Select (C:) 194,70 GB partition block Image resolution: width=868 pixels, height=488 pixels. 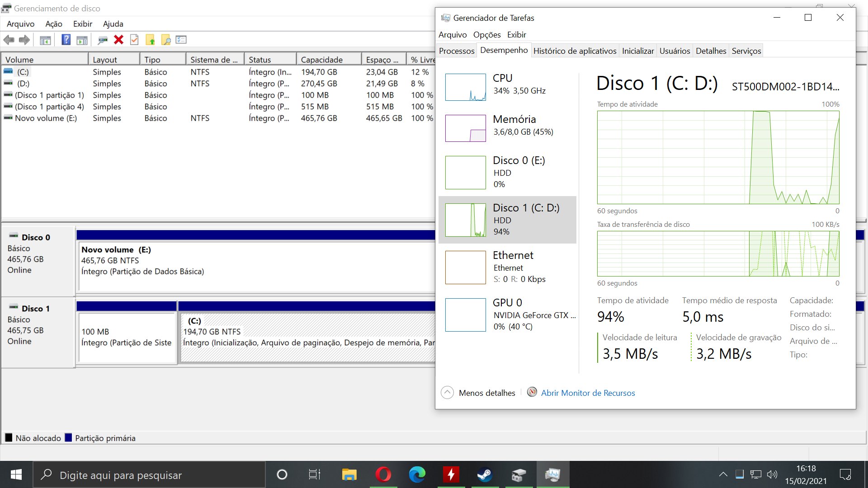pyautogui.click(x=307, y=337)
